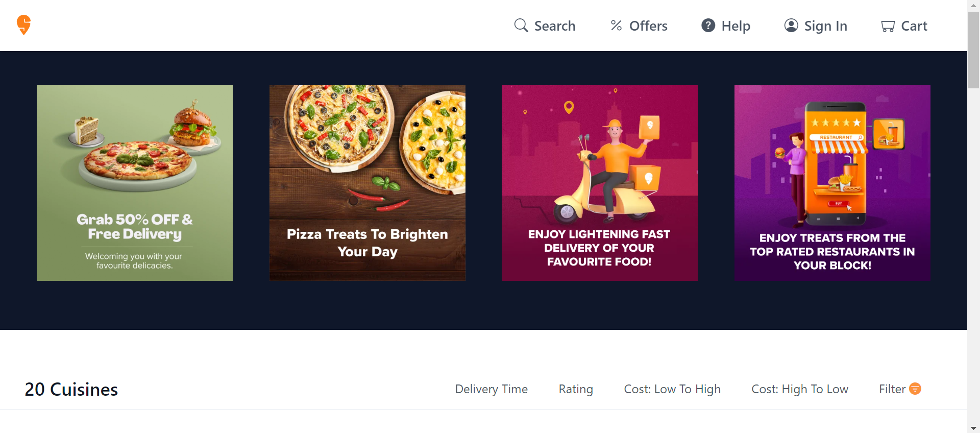
Task: Click the magnifying glass search icon
Action: tap(521, 26)
